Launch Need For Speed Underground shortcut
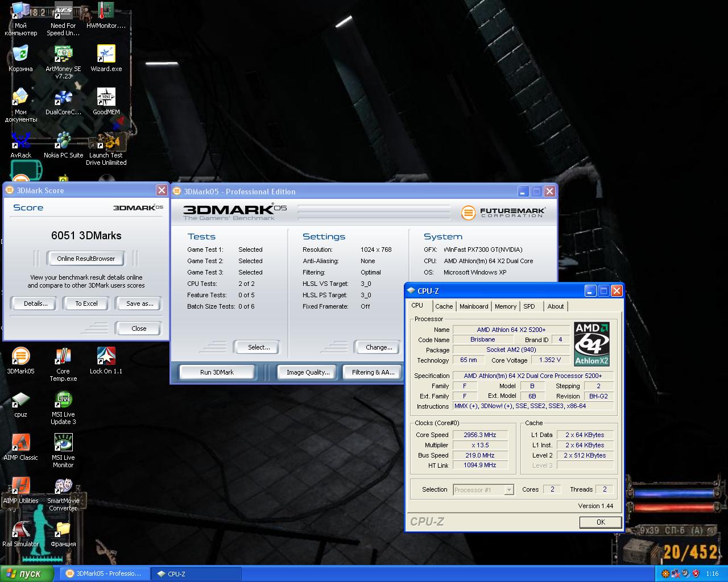Image resolution: width=728 pixels, height=582 pixels. 63,19
